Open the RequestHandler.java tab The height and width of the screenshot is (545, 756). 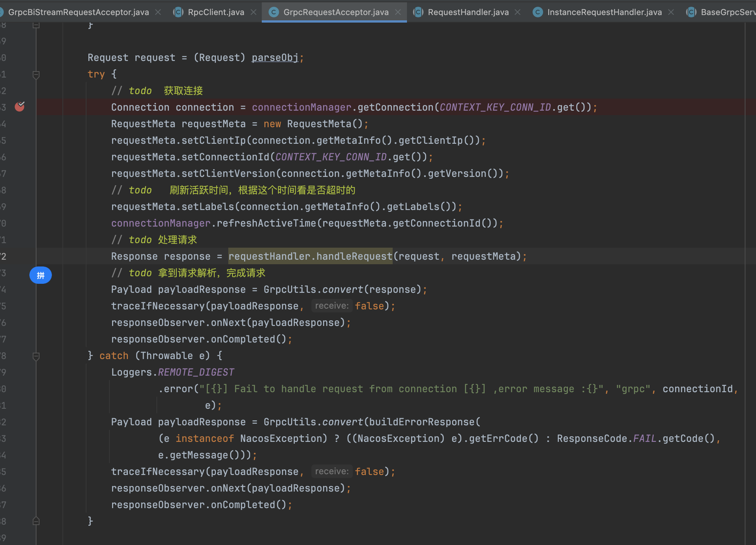point(468,12)
